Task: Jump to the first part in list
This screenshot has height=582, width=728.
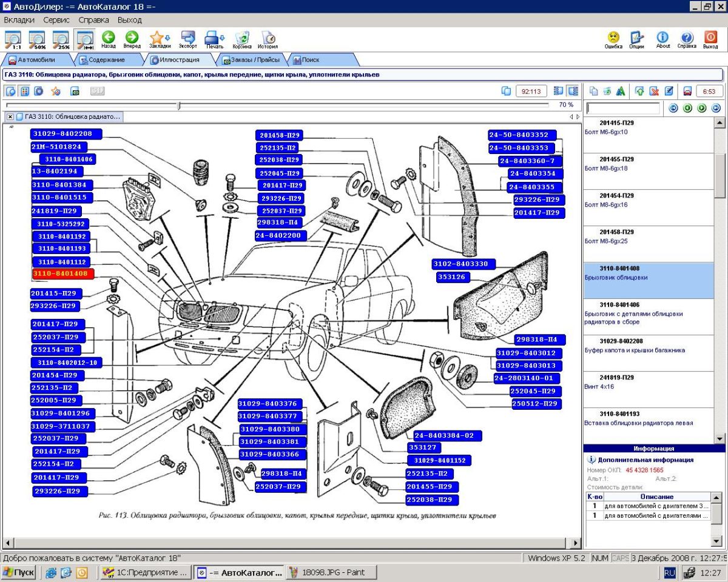Action: 673,108
